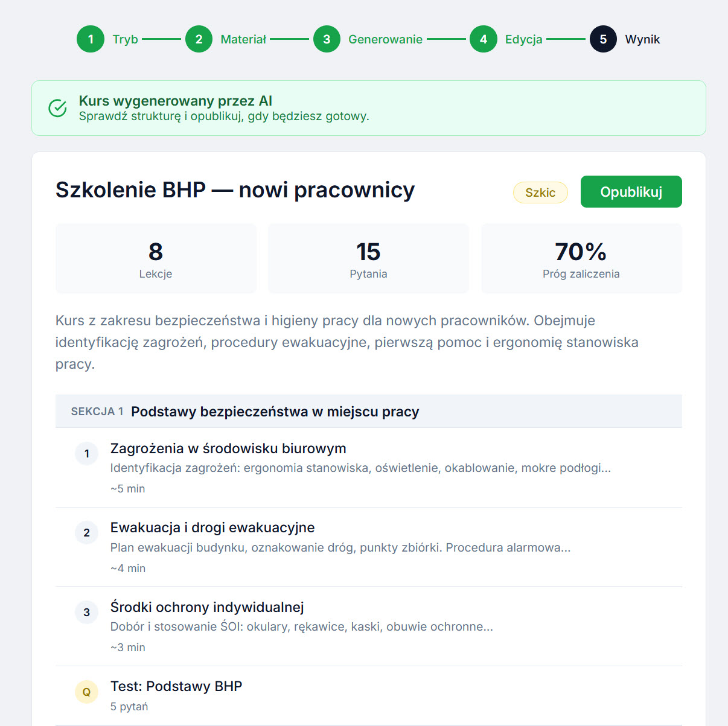Go back to the Edycja step label
The width and height of the screenshot is (728, 726).
tap(523, 39)
